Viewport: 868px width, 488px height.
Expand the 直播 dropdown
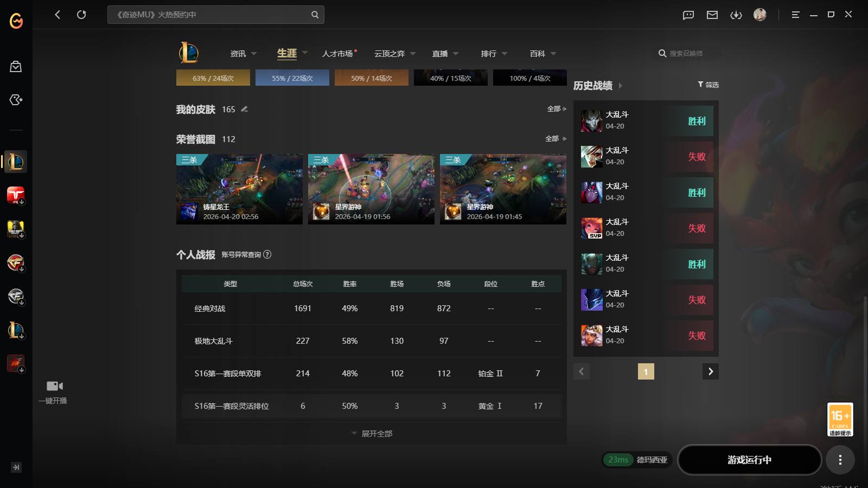pyautogui.click(x=456, y=54)
